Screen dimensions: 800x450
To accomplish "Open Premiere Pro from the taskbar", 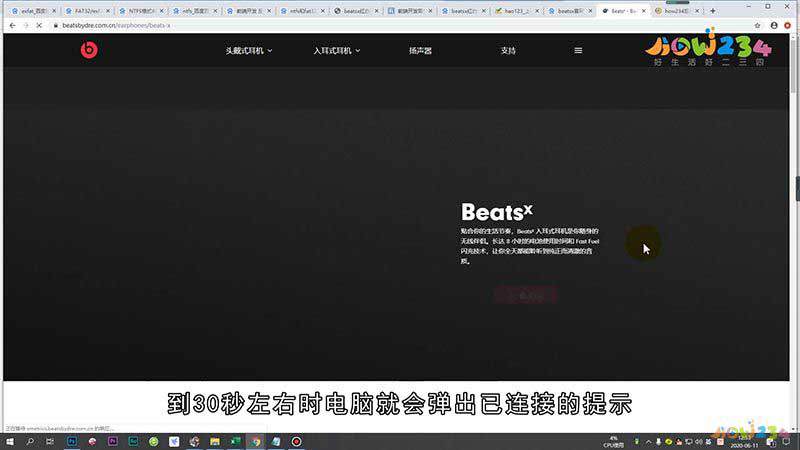I will 113,441.
